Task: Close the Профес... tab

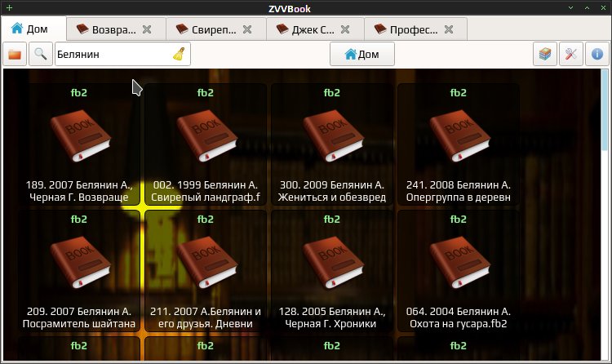Action: (449, 29)
